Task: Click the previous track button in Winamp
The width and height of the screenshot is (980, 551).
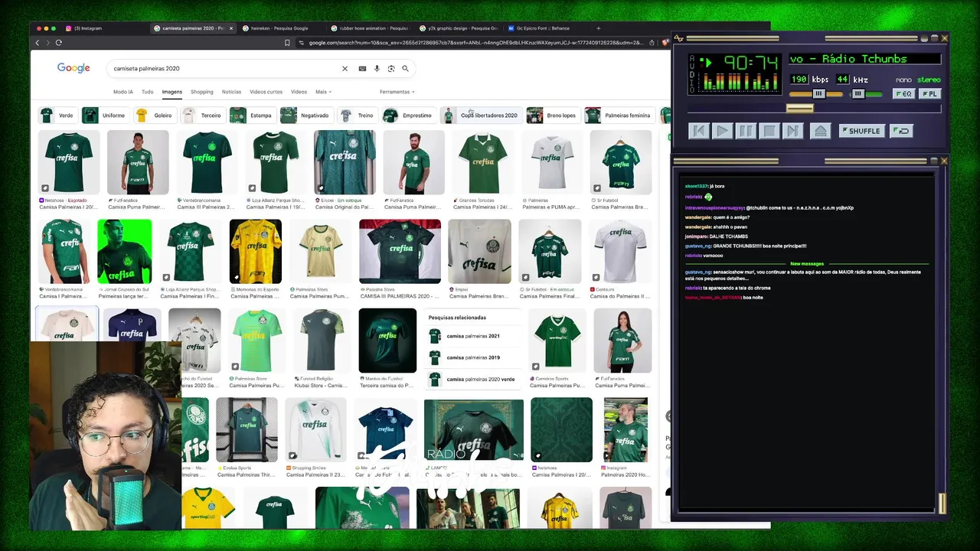Action: pyautogui.click(x=699, y=131)
